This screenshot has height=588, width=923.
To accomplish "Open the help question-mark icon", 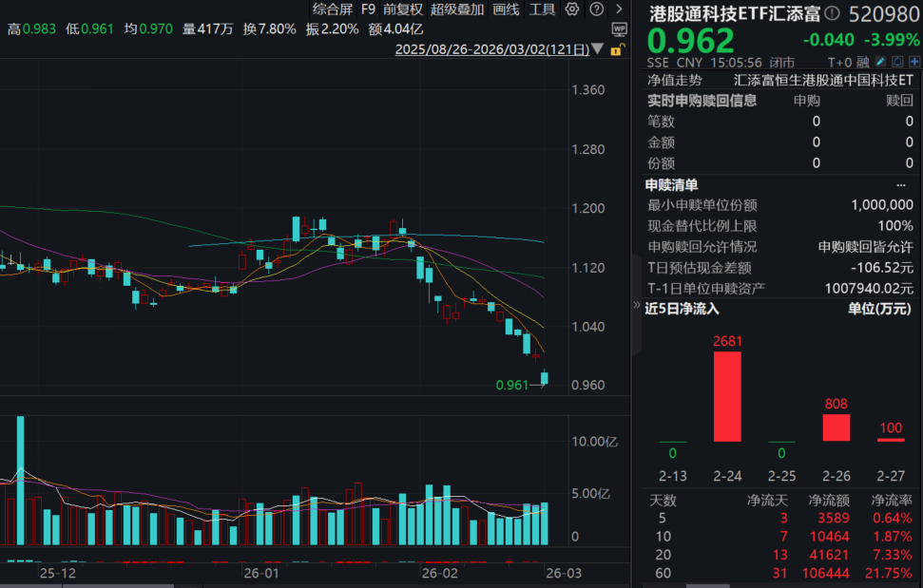I will click(597, 9).
